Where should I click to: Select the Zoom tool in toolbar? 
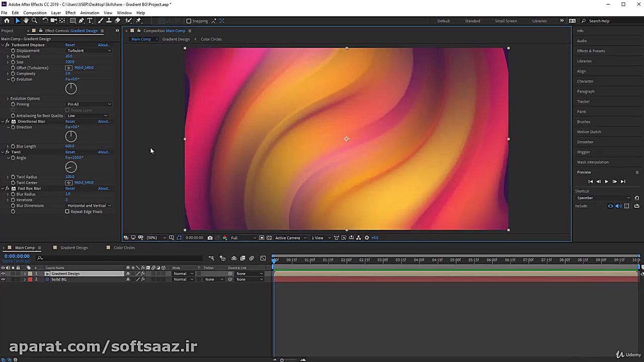point(34,21)
